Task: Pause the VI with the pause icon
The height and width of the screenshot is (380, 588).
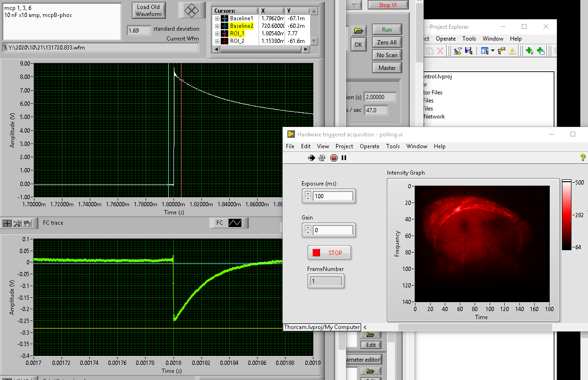Action: point(344,158)
